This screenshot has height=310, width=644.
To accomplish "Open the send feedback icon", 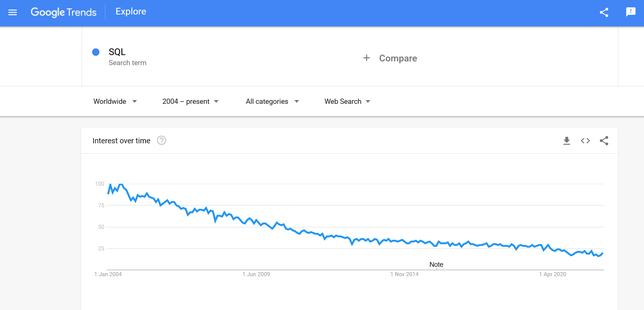I will tap(630, 12).
